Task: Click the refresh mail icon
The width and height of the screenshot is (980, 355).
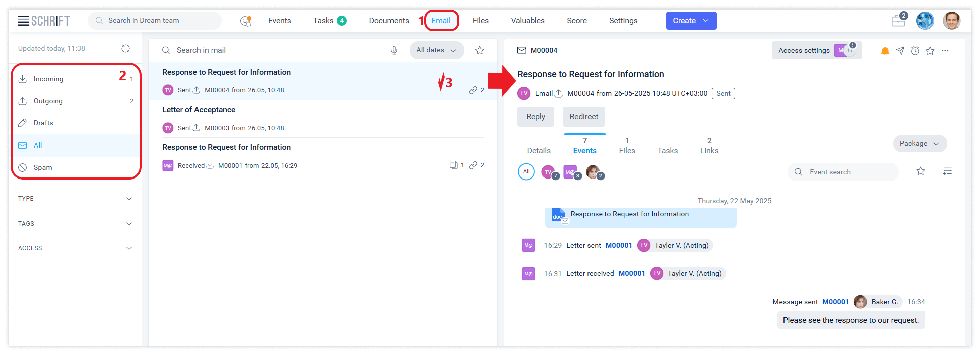Action: tap(125, 48)
